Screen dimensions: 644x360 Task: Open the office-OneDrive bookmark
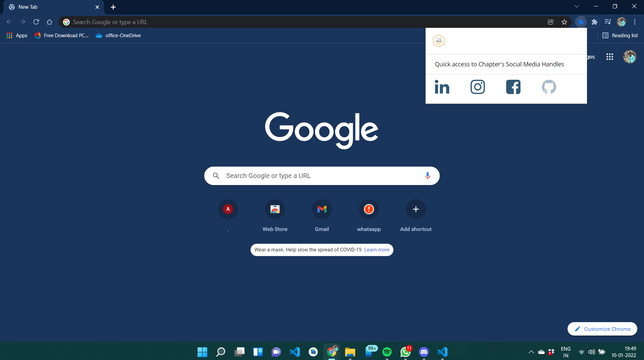[x=118, y=36]
